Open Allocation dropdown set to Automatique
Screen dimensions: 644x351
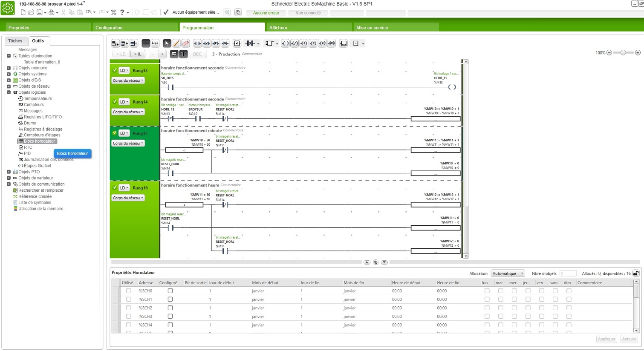coord(508,273)
